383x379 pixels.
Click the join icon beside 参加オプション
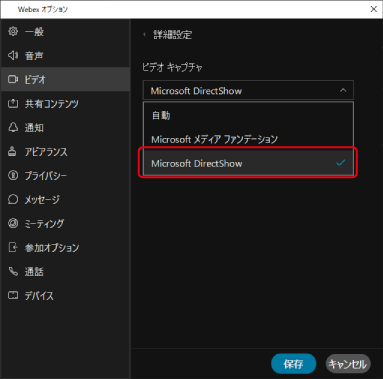[13, 247]
